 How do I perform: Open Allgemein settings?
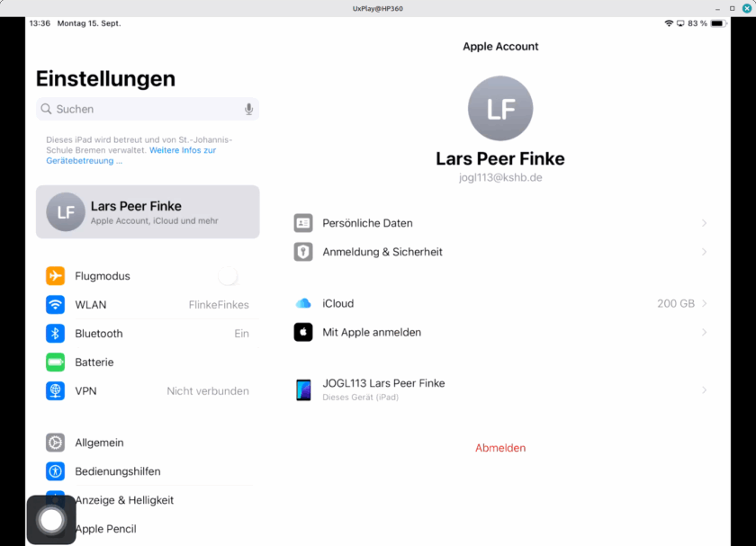pyautogui.click(x=148, y=443)
